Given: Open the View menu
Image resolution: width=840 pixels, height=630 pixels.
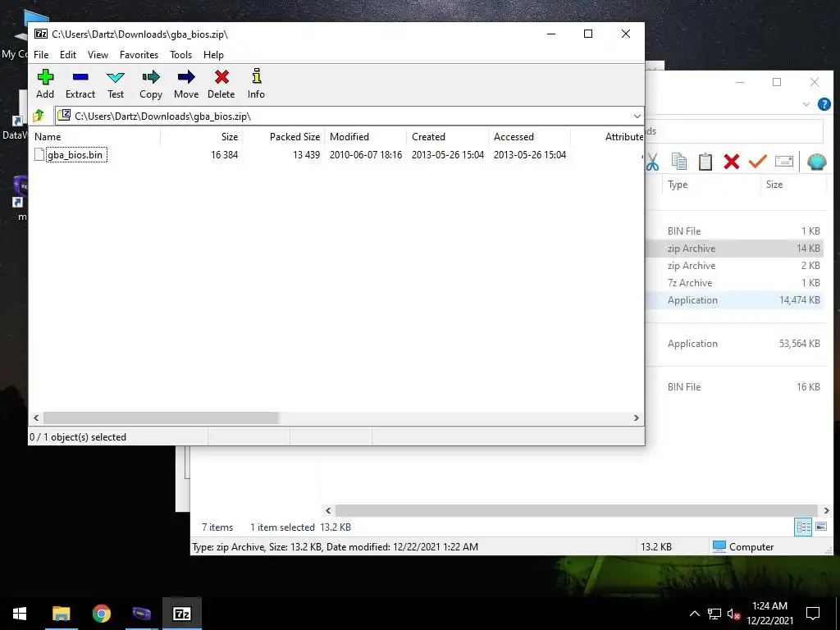Looking at the screenshot, I should pyautogui.click(x=98, y=55).
